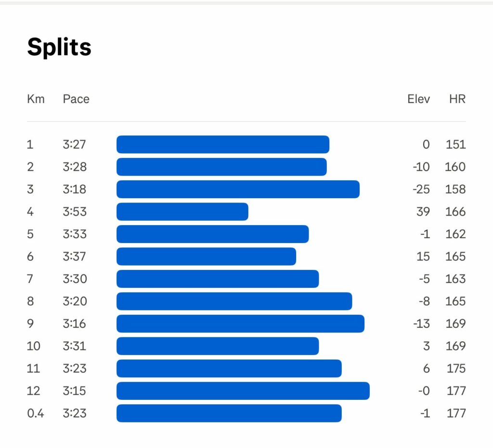
Task: Select the Km column header
Action: pyautogui.click(x=36, y=99)
